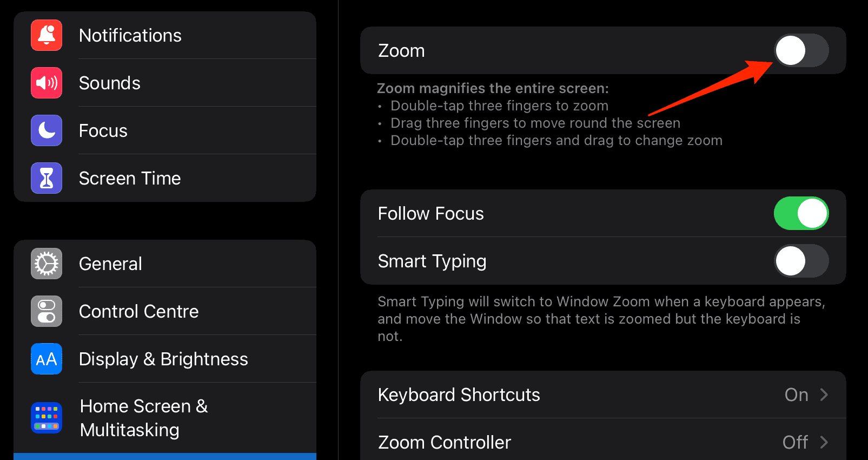Open the Zoom Controller row label

click(x=444, y=442)
